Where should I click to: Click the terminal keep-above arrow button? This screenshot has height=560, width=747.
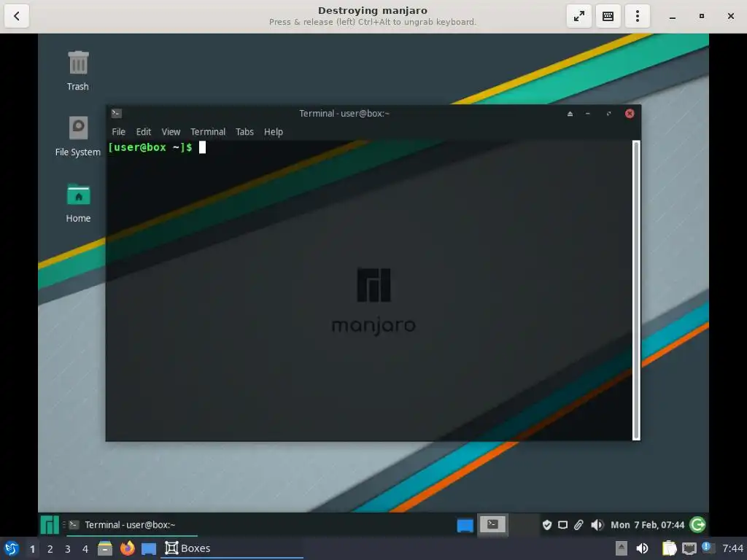click(570, 114)
